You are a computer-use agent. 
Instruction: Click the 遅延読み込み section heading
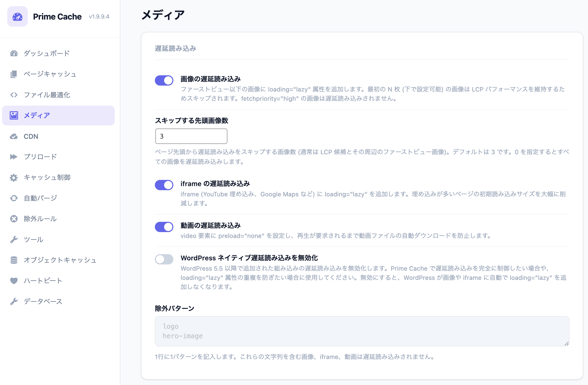coord(175,48)
